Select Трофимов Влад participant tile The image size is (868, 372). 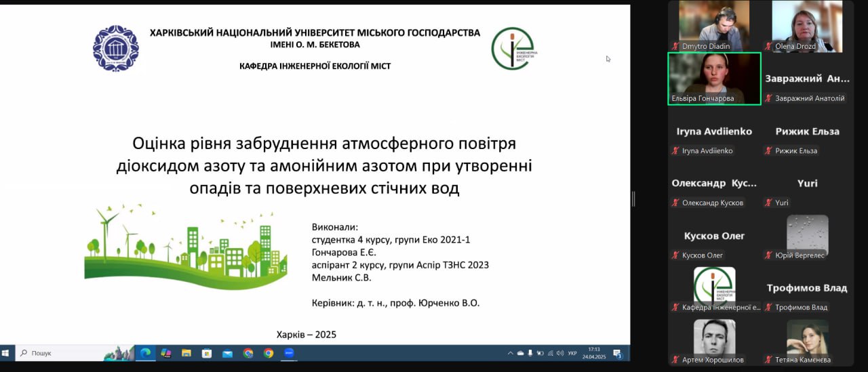[807, 288]
